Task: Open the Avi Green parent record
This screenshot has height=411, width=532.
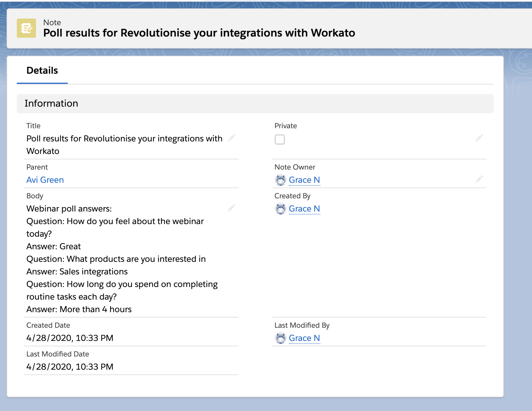Action: (45, 180)
